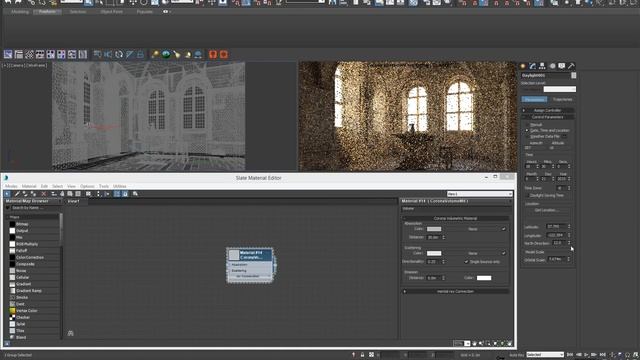Click the Get Location button

(x=547, y=210)
